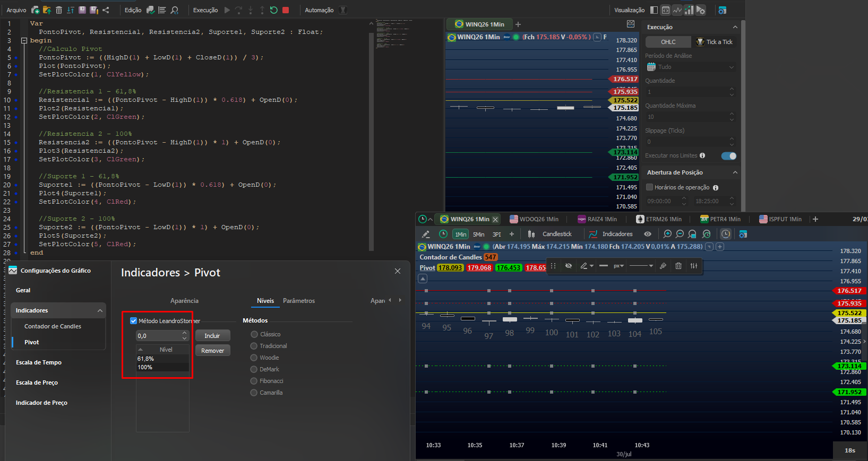Viewport: 868px width, 461px height.
Task: Restart execution with the green circular arrow
Action: coord(273,10)
